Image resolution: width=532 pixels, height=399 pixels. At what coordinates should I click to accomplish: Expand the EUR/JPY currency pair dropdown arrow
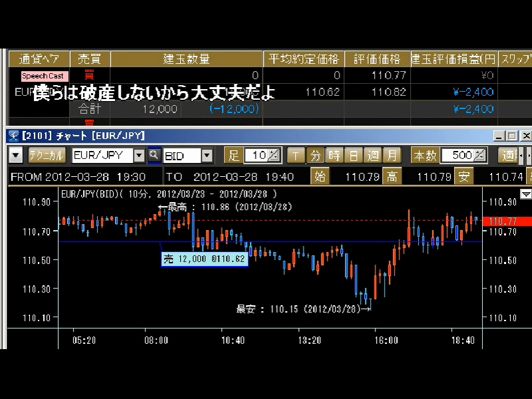pyautogui.click(x=139, y=156)
